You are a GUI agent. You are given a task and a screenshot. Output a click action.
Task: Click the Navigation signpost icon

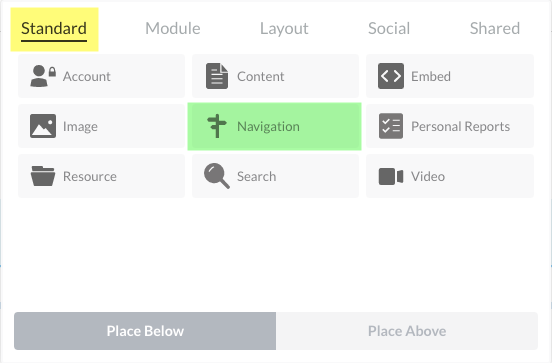click(217, 126)
